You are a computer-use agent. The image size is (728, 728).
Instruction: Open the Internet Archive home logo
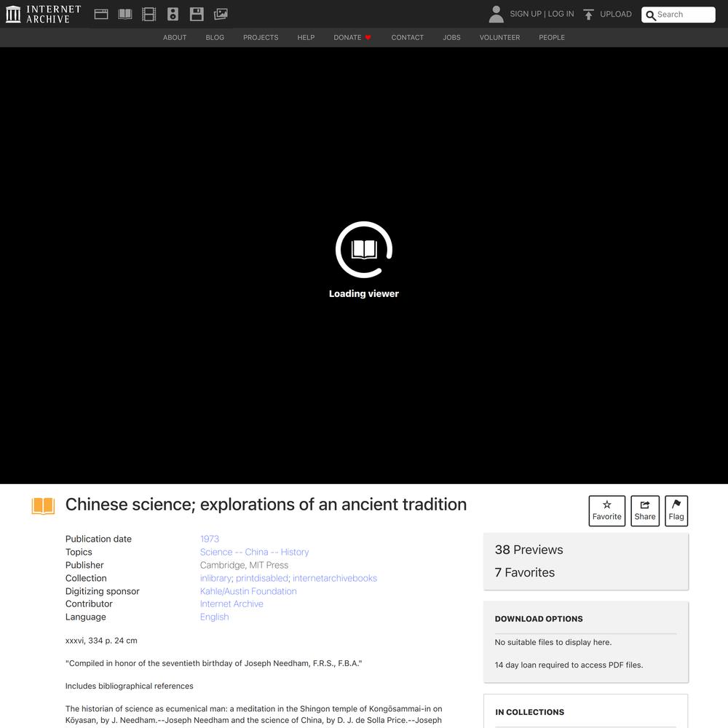43,14
